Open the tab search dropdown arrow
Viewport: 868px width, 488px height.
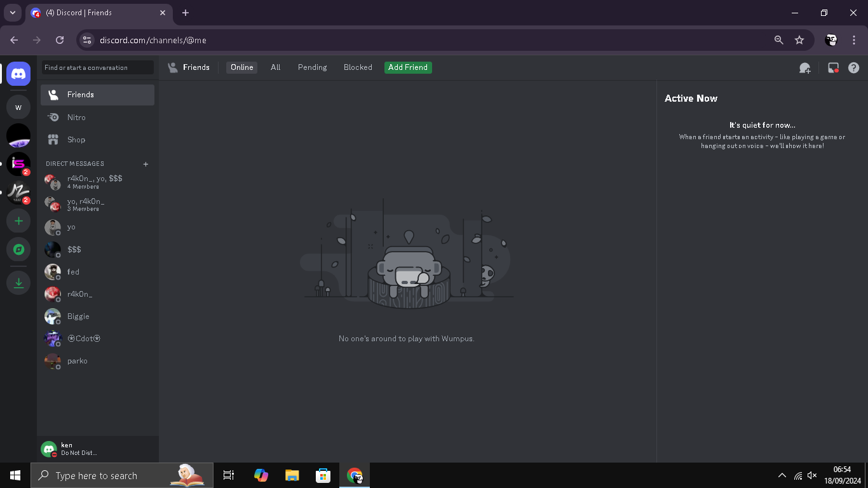point(12,13)
